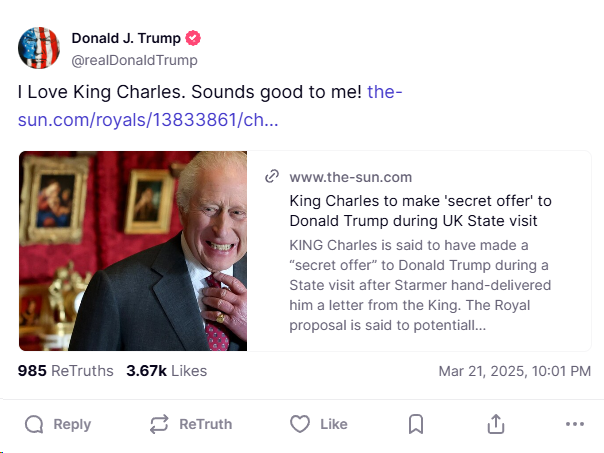Share the post using the upload icon

[496, 424]
